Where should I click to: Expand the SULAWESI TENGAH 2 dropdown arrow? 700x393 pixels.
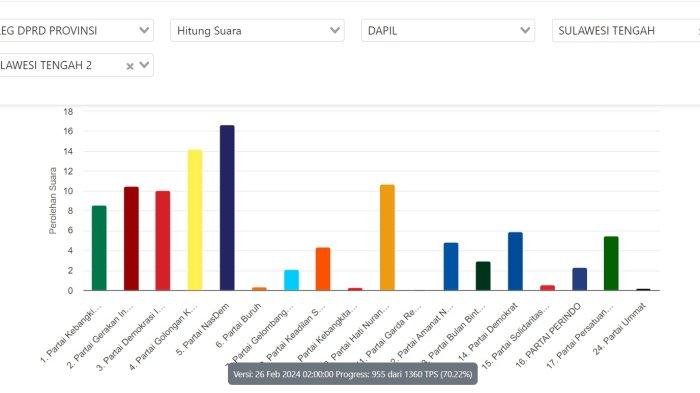tap(144, 65)
